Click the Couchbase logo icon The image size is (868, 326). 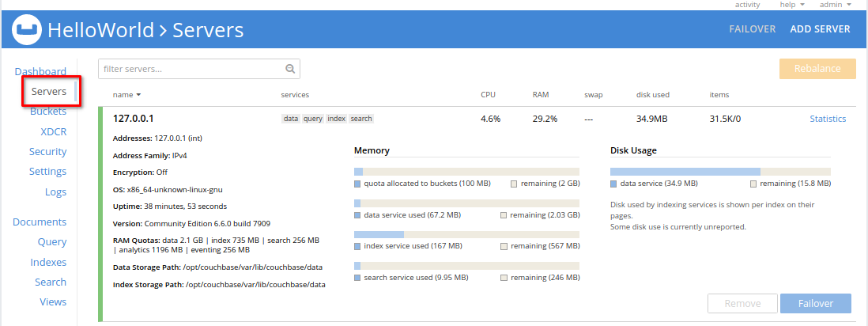27,28
